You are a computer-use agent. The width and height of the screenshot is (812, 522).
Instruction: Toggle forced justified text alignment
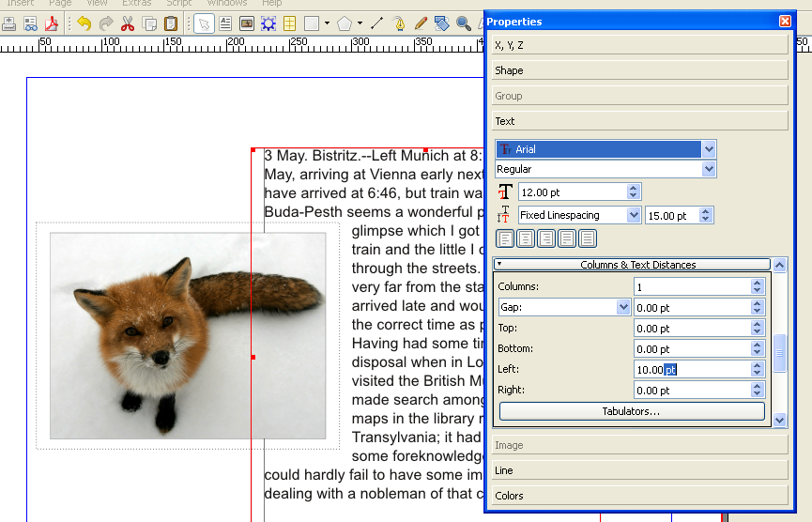pyautogui.click(x=588, y=238)
